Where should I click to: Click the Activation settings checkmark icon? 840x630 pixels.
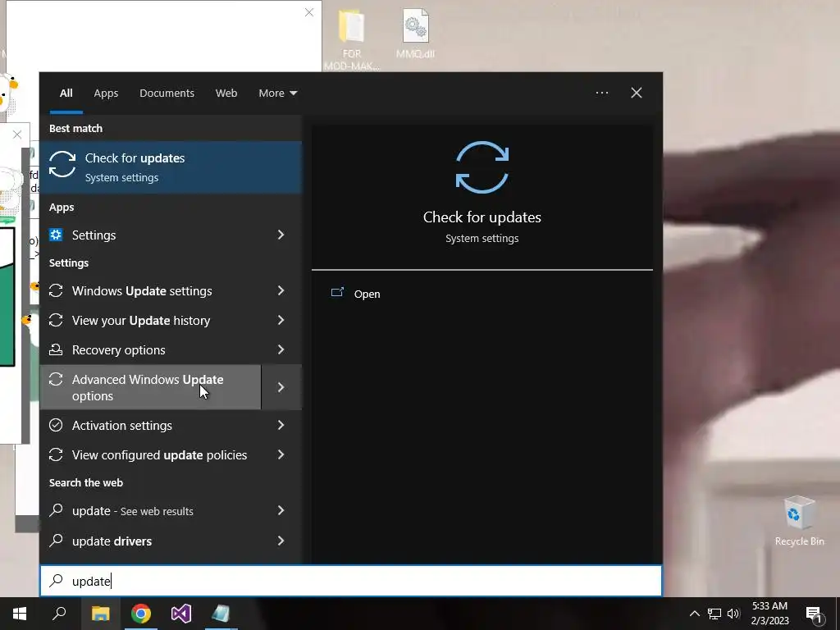click(x=56, y=425)
